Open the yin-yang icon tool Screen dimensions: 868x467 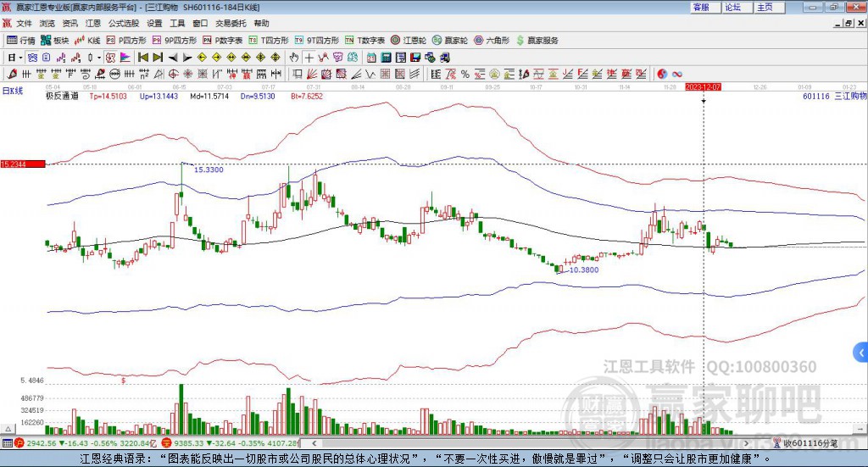[662, 74]
